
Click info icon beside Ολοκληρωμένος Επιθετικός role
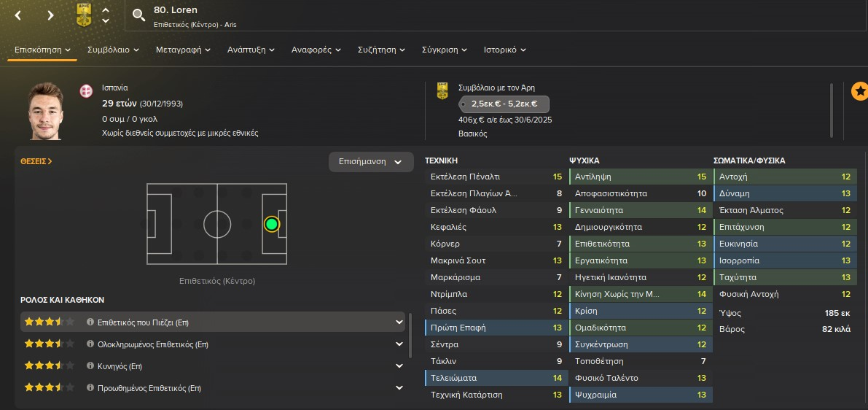click(x=90, y=344)
